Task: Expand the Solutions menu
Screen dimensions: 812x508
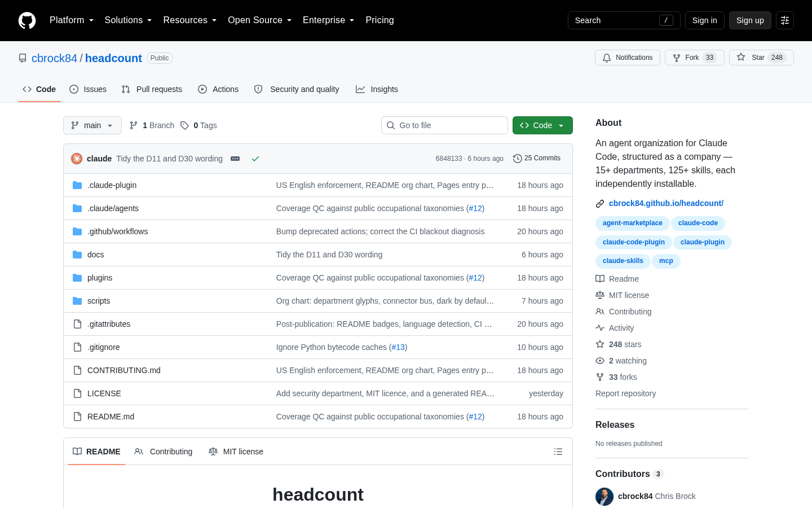Action: click(x=129, y=20)
